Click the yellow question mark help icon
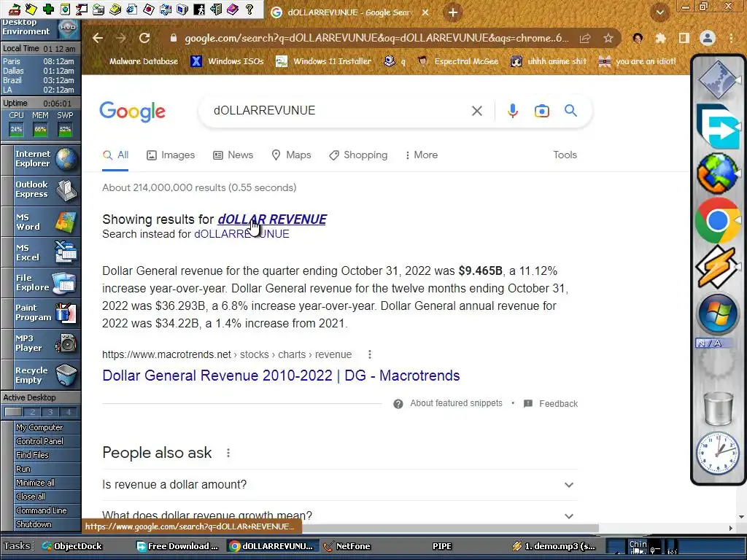This screenshot has width=747, height=560. pyautogui.click(x=249, y=9)
